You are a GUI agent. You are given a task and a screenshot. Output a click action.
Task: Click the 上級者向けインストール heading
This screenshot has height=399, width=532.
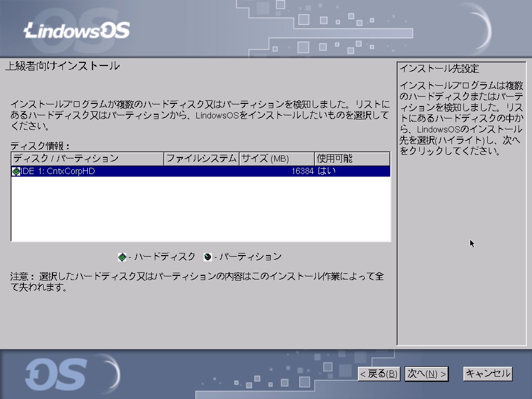click(62, 66)
